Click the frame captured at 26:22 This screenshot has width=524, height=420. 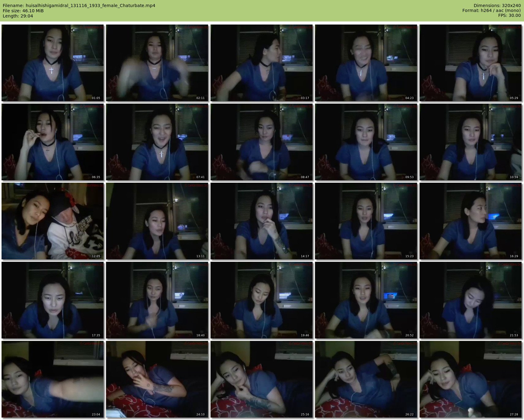(x=366, y=379)
